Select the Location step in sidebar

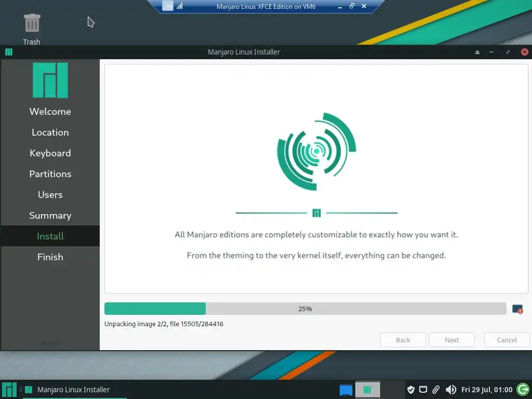point(50,132)
